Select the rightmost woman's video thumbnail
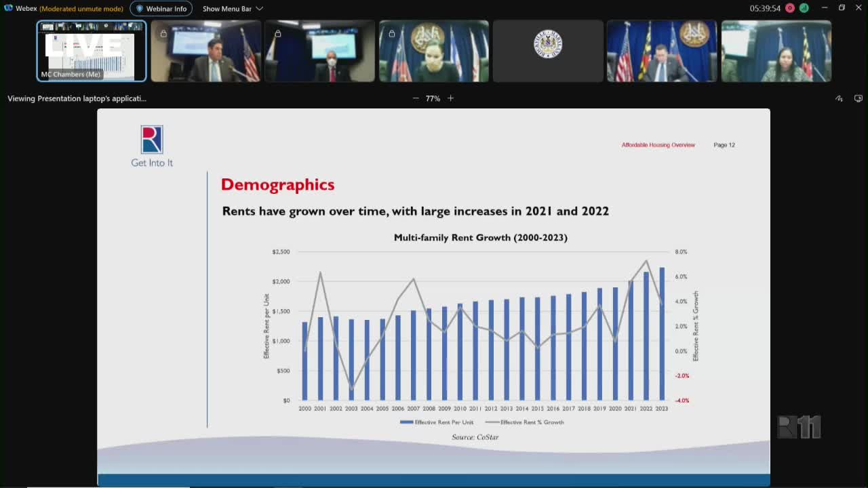The image size is (868, 488). coord(776,51)
